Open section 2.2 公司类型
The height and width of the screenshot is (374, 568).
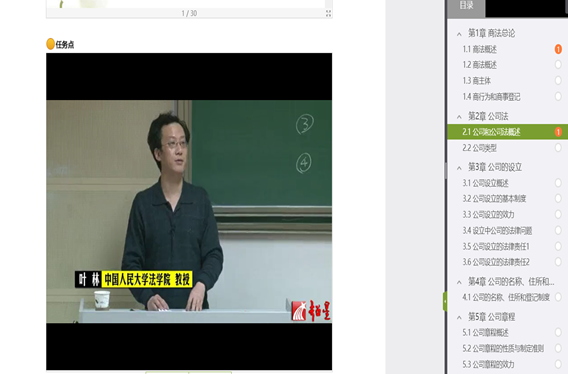[x=480, y=148]
